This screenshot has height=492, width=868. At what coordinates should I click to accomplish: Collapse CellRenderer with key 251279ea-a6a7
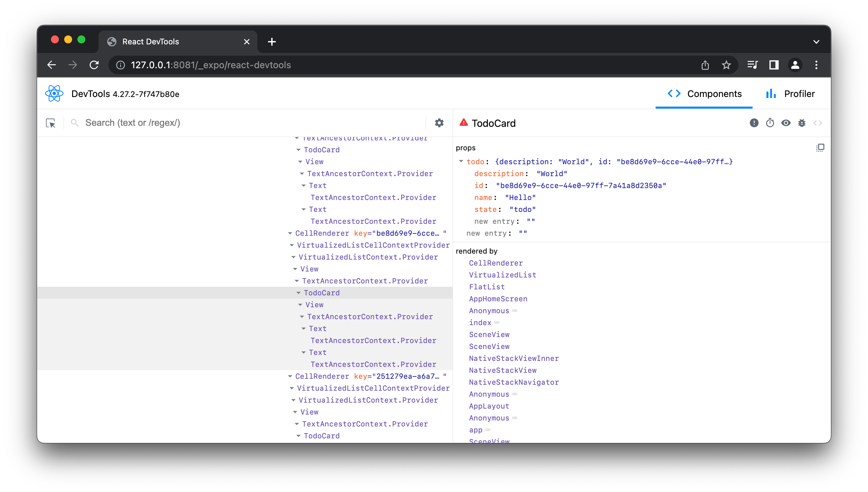pyautogui.click(x=290, y=376)
